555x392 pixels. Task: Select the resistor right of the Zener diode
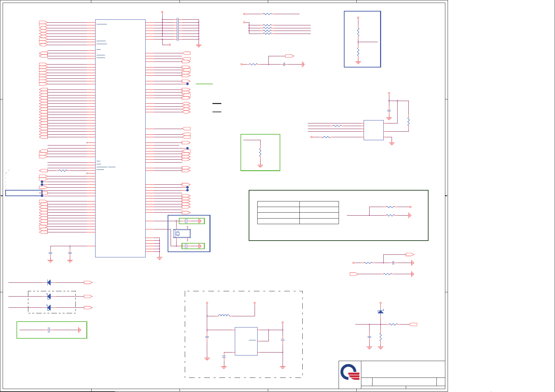pyautogui.click(x=393, y=325)
